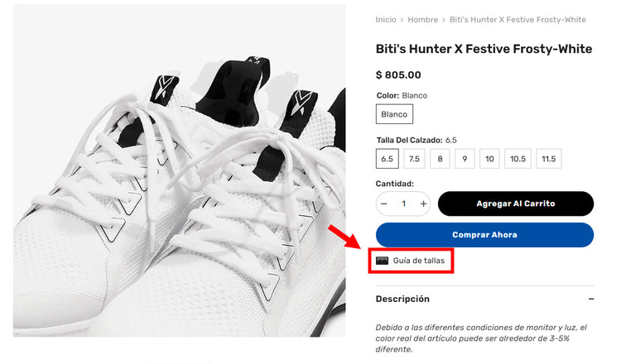Collapse the Descripción section
Screen dimensions: 621x364
coord(591,299)
